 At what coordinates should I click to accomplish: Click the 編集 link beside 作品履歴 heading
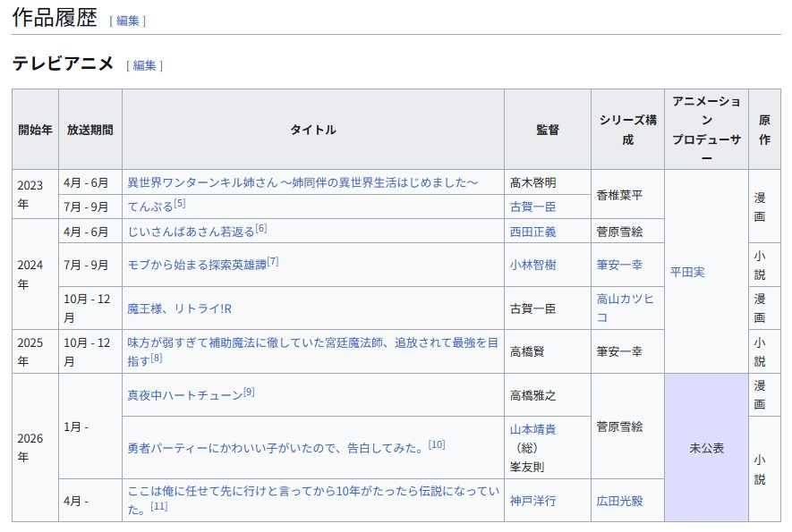coord(128,21)
